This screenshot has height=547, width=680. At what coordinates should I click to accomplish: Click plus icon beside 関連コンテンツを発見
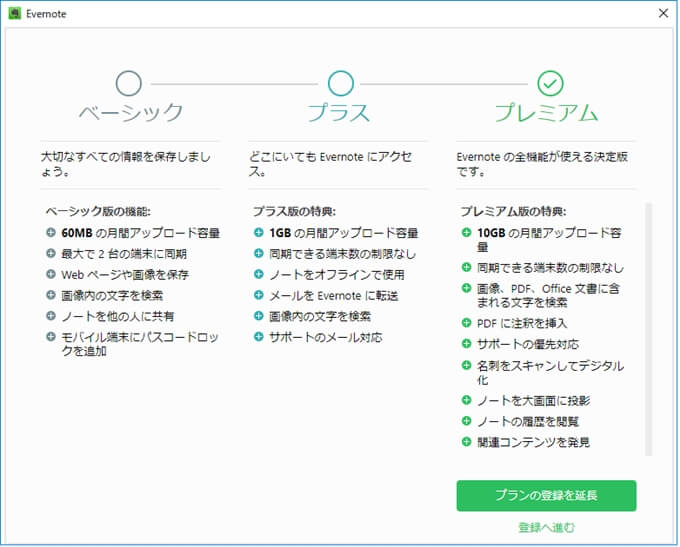(x=466, y=442)
